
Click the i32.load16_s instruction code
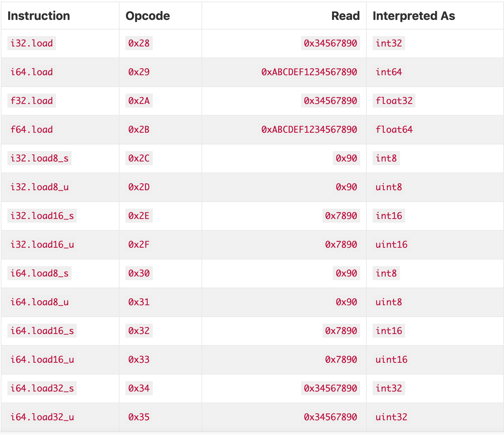(42, 216)
